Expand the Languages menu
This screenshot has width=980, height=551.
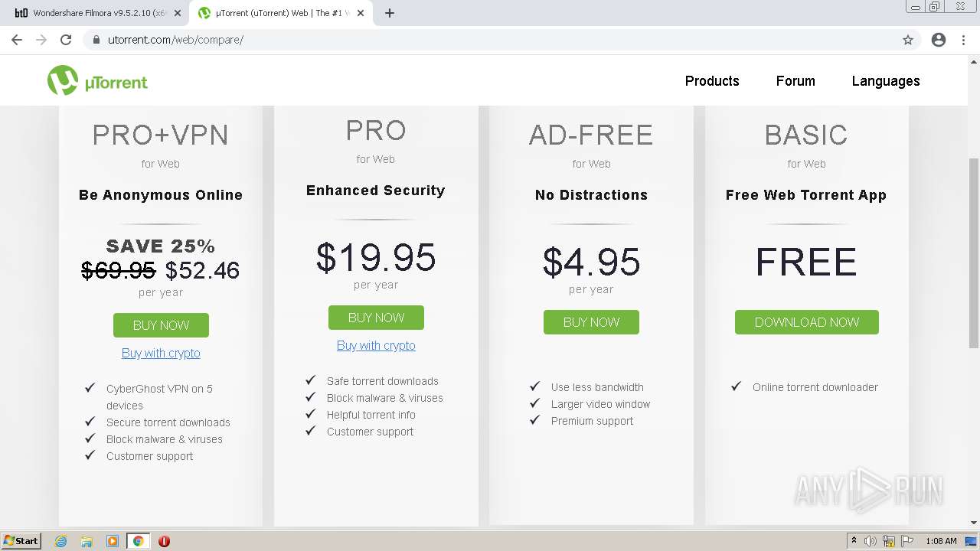886,81
